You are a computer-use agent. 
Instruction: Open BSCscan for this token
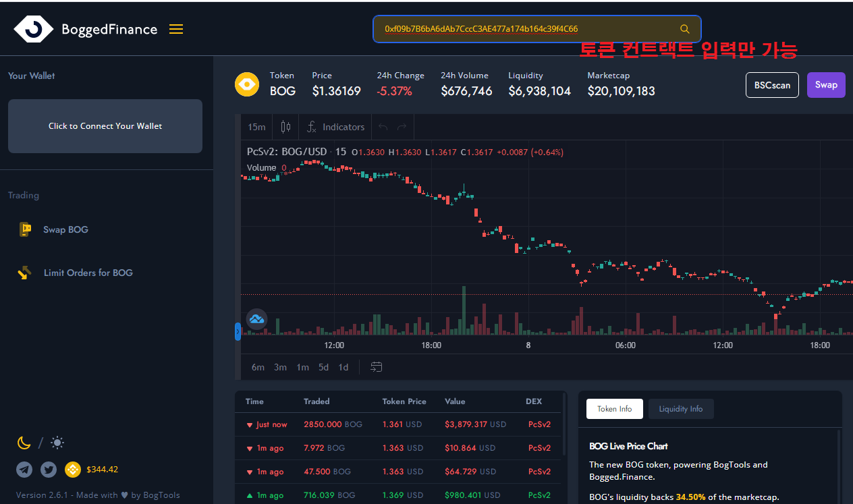click(x=772, y=85)
